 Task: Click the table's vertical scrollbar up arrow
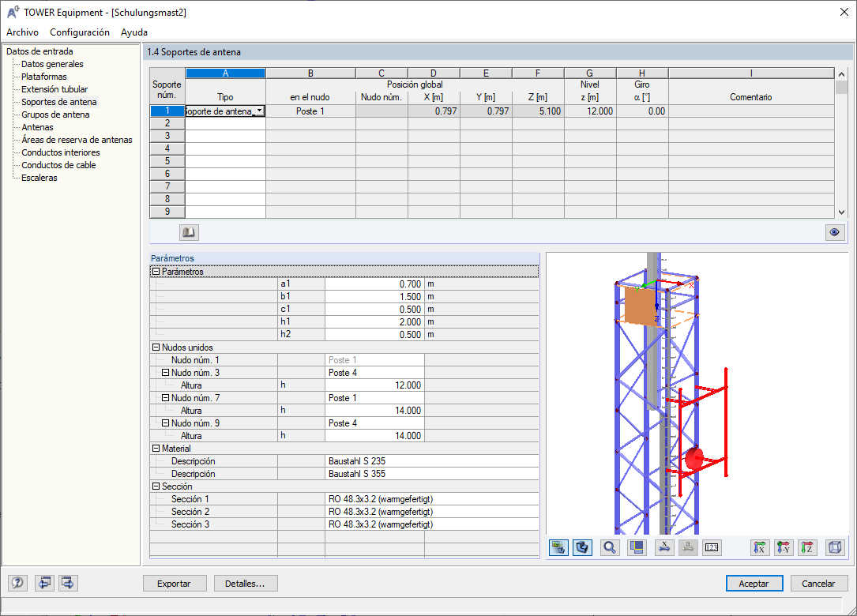coord(841,73)
